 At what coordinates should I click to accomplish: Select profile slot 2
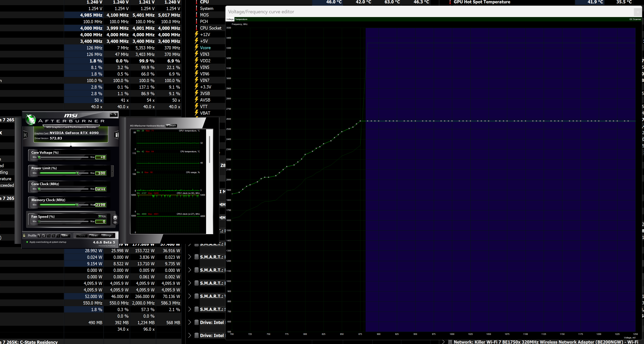pos(44,236)
